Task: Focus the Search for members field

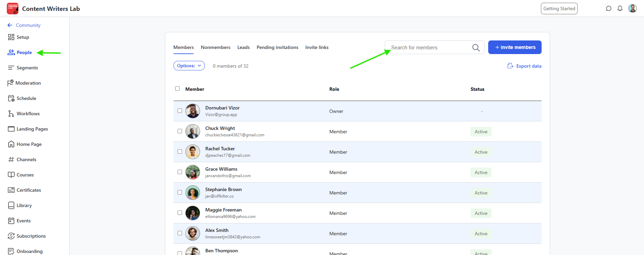Action: click(429, 48)
